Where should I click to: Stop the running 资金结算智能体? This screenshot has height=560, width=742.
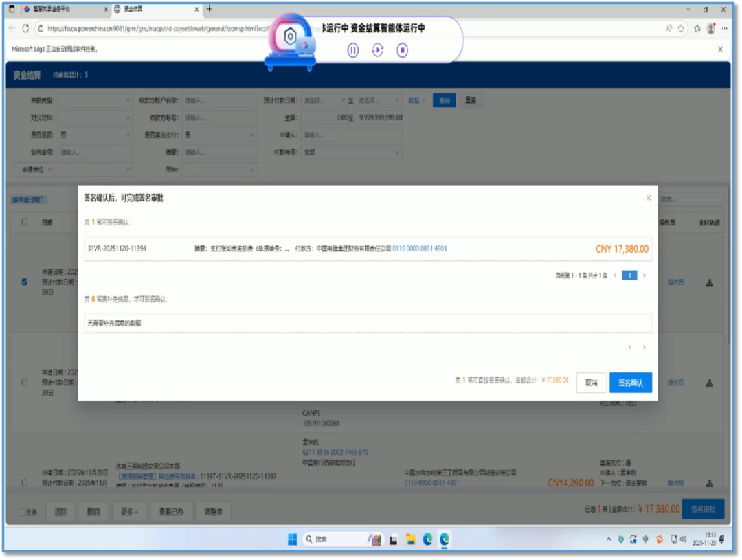402,49
